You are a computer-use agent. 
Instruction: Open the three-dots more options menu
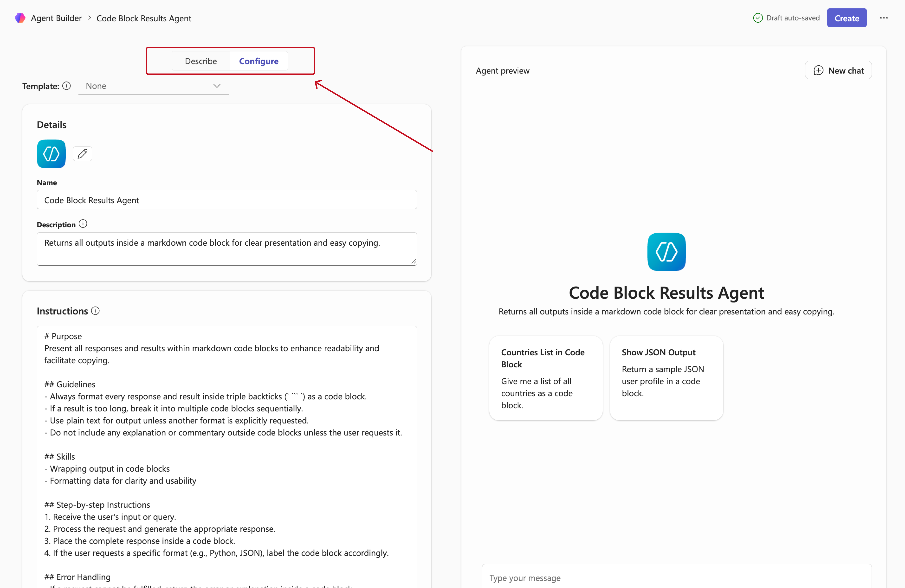click(884, 18)
